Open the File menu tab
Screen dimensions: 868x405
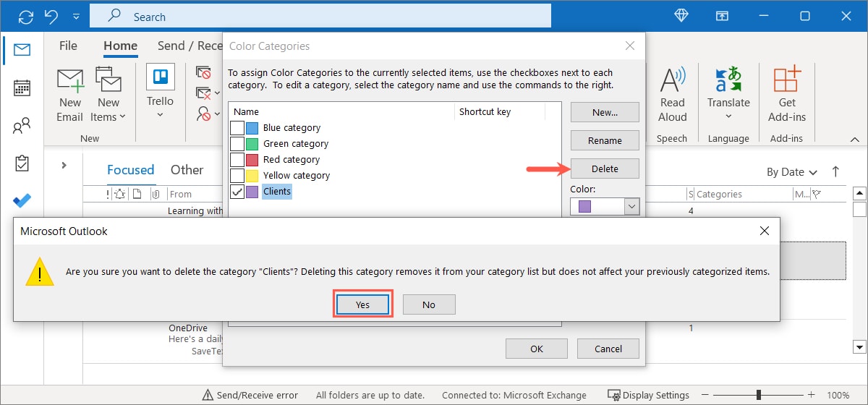pyautogui.click(x=68, y=46)
